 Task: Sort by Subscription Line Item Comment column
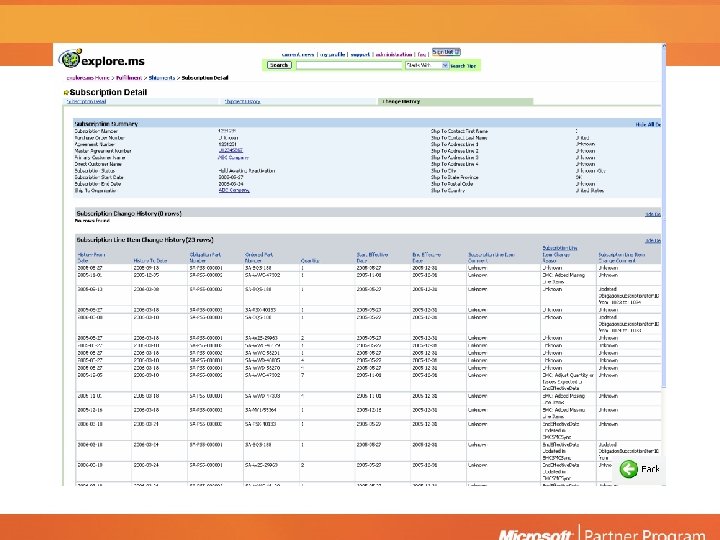coord(491,257)
